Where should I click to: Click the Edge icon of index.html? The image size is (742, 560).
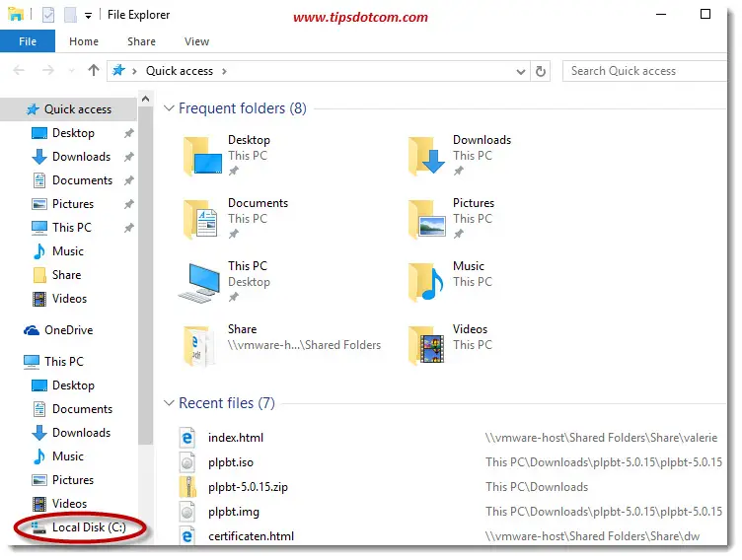[x=187, y=438]
